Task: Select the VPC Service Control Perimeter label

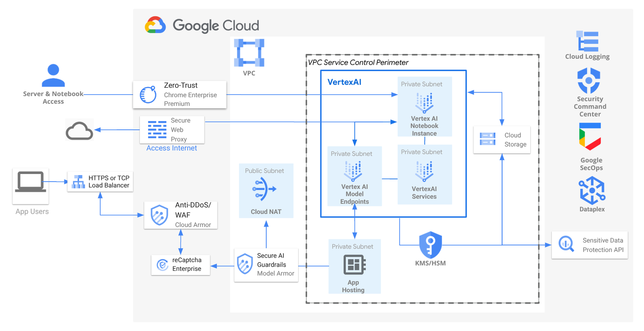Action: (x=358, y=62)
